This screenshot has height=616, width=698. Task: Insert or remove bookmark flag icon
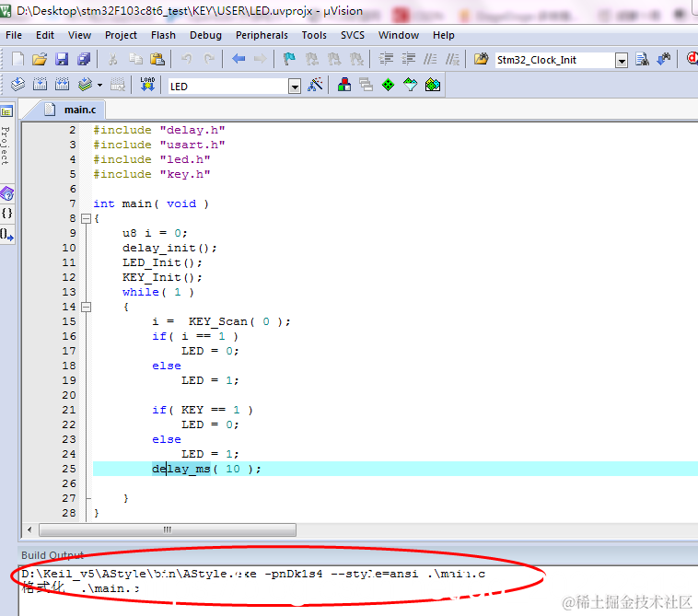(x=289, y=59)
